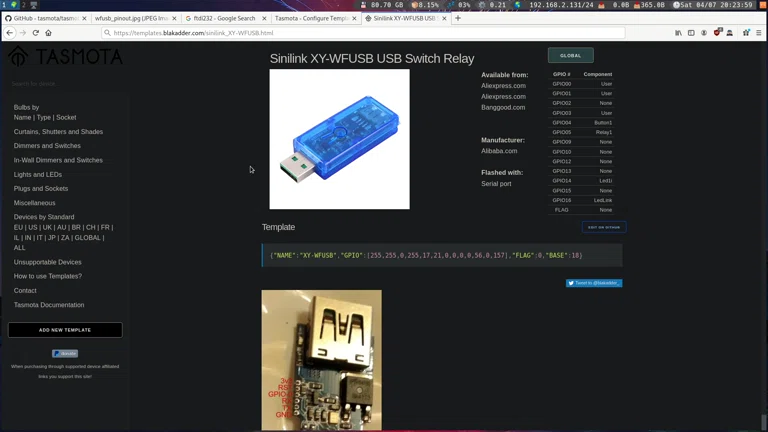Filter devices by EU standard
This screenshot has height=432, width=768.
click(x=18, y=227)
